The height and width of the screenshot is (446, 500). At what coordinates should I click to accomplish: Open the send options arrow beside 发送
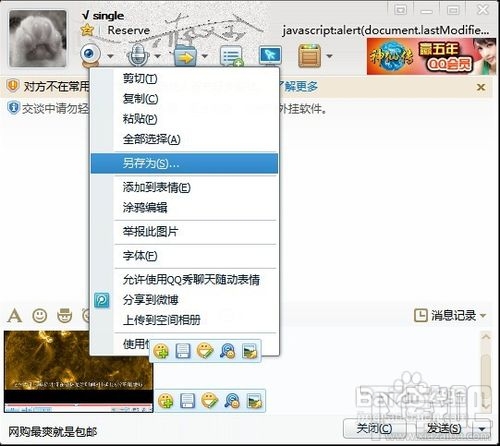(x=482, y=429)
